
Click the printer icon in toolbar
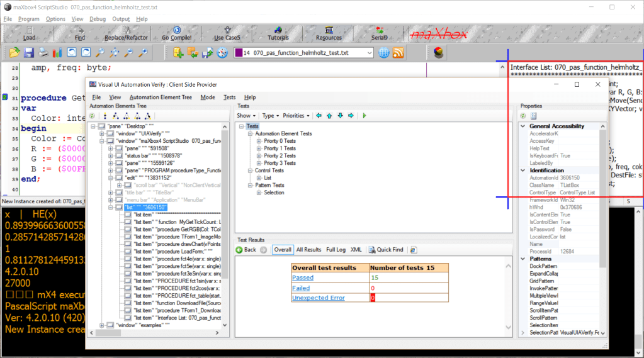(43, 53)
